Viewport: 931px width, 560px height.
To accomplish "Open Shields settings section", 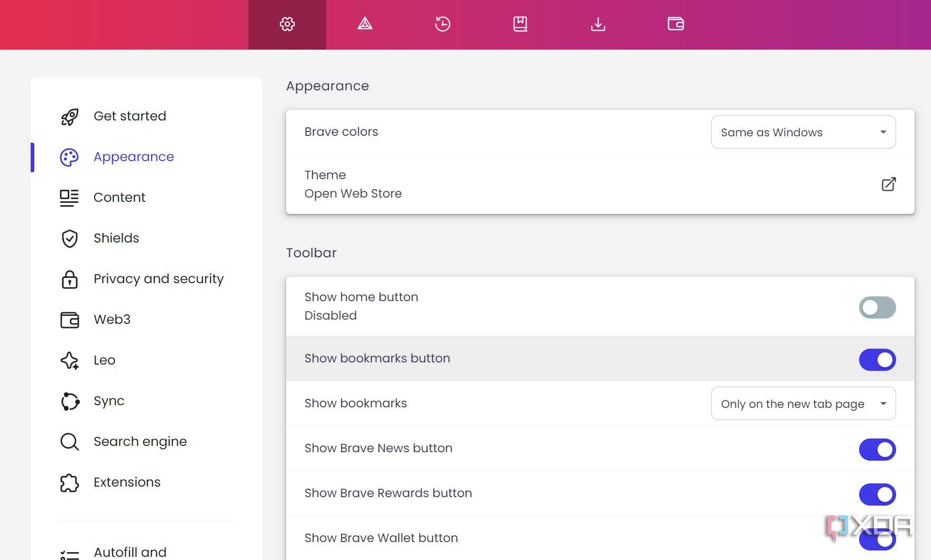I will [x=116, y=238].
